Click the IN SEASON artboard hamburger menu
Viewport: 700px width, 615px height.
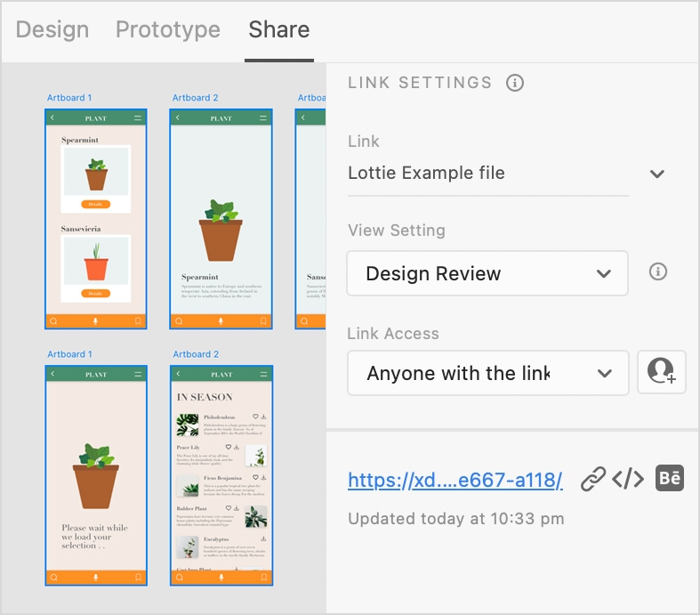(263, 375)
